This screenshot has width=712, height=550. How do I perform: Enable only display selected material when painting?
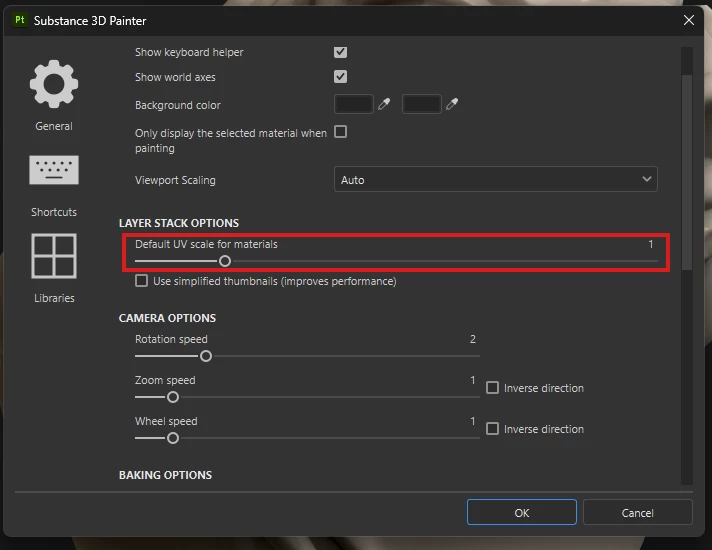click(341, 132)
